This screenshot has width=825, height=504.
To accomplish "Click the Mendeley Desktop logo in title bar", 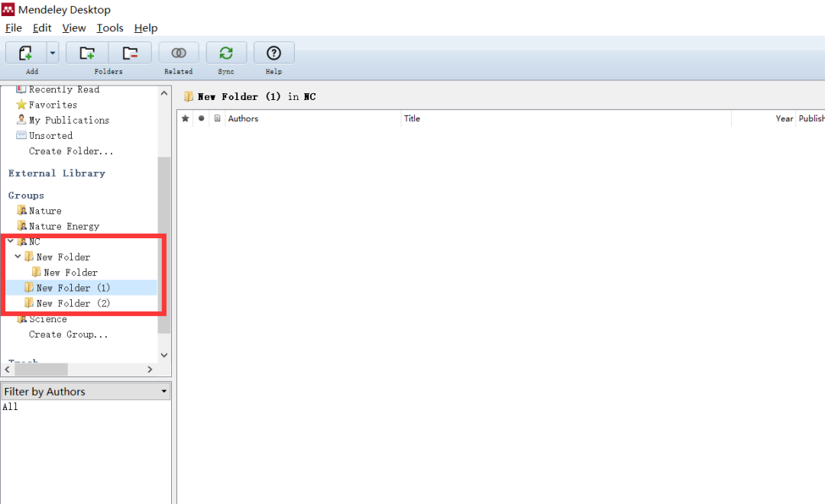I will tap(8, 9).
